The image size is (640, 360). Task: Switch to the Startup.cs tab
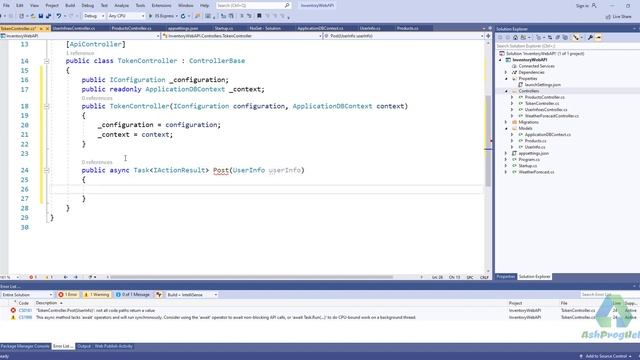click(224, 28)
